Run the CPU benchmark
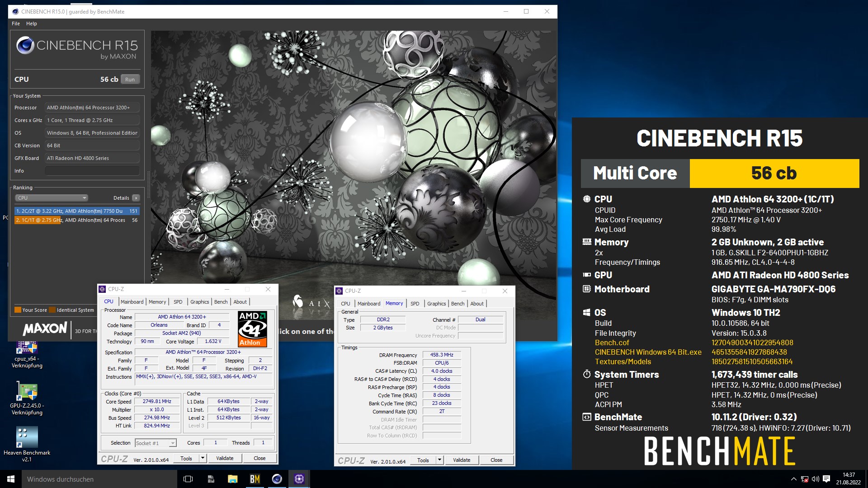868x488 pixels. (x=130, y=79)
